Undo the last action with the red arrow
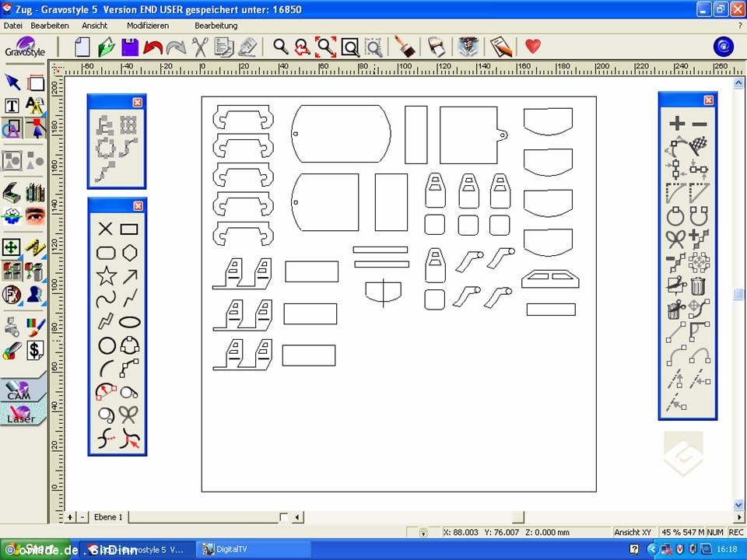The image size is (747, 560). click(x=153, y=47)
